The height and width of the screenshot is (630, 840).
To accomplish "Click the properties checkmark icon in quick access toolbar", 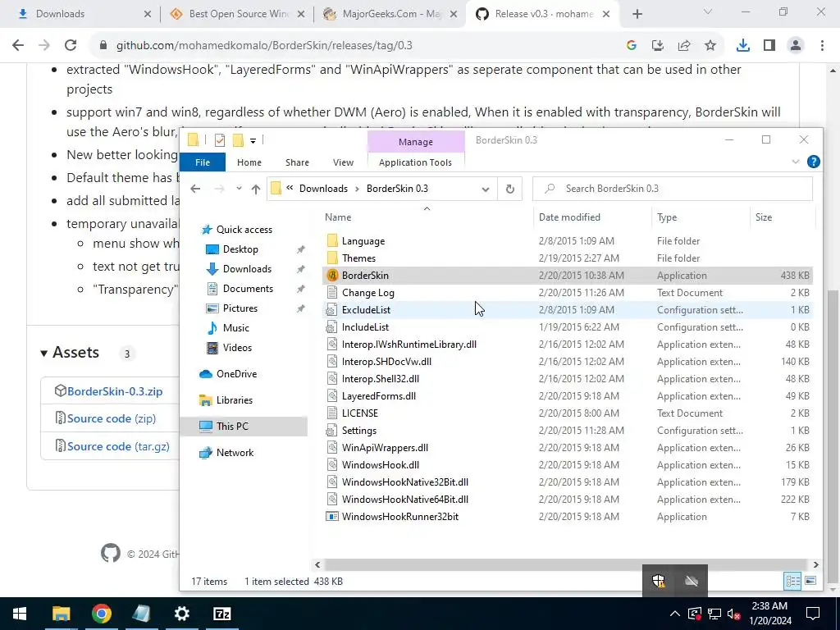I will tap(220, 140).
